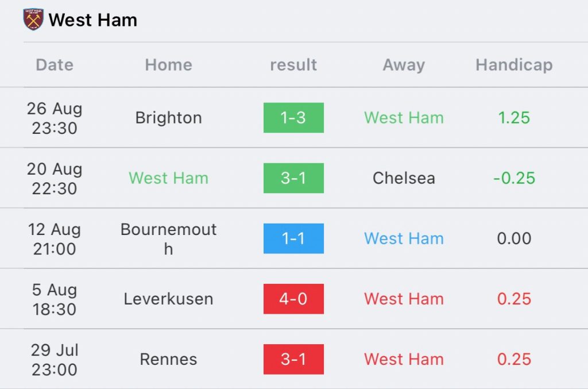This screenshot has height=389, width=588.
Task: Select Brighton home team name
Action: pos(168,118)
